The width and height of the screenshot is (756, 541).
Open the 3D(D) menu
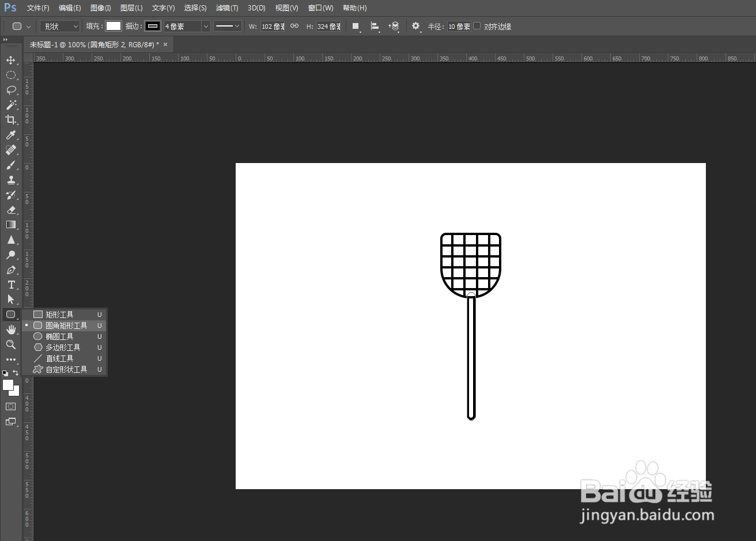tap(256, 8)
